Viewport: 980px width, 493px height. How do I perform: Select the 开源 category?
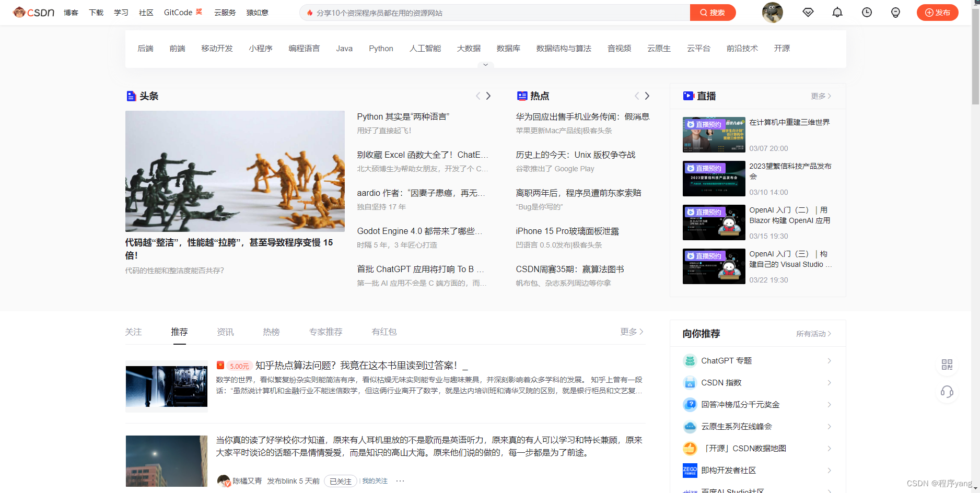tap(782, 49)
